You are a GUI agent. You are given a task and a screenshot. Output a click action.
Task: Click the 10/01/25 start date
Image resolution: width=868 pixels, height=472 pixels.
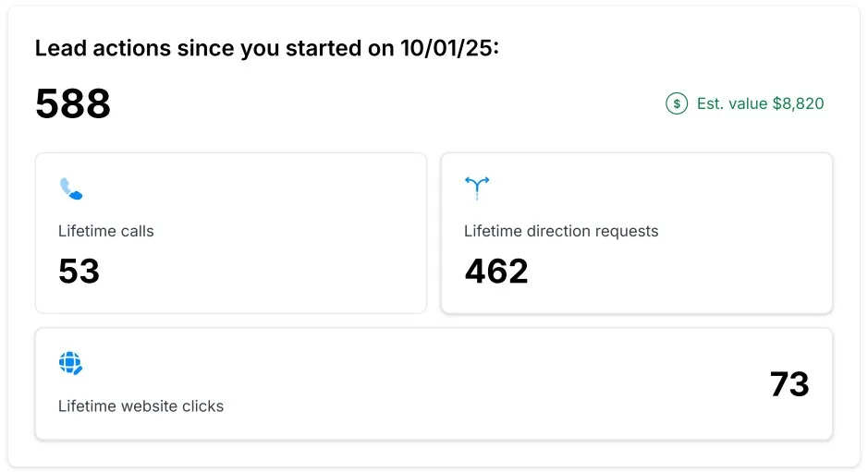(448, 48)
